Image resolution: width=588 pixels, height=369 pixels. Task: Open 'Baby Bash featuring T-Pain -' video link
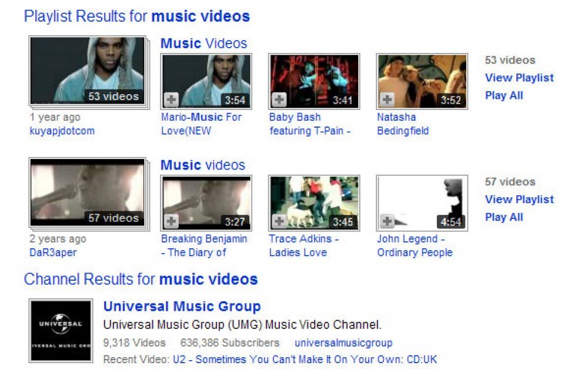click(310, 124)
